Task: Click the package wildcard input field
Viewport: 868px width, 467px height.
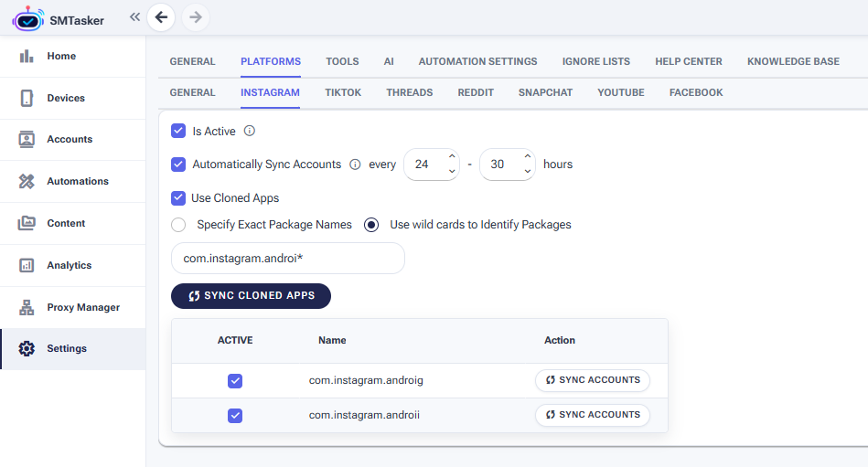Action: click(288, 259)
